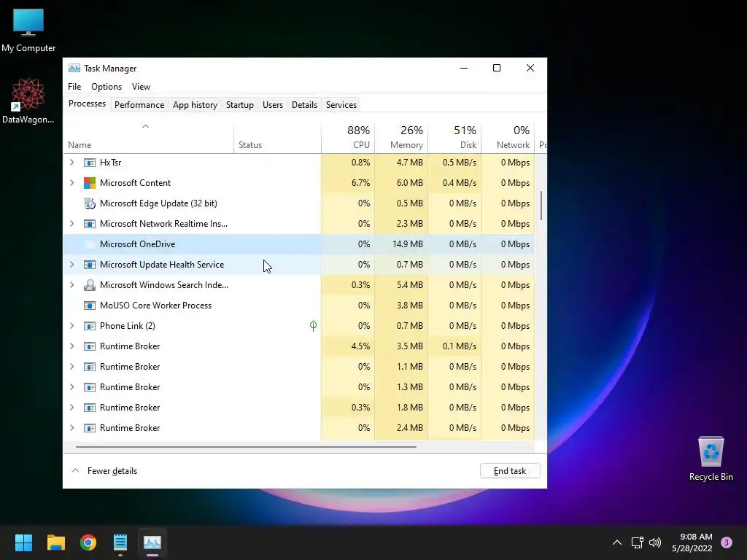
Task: Click the Task Manager title bar icon
Action: [74, 68]
